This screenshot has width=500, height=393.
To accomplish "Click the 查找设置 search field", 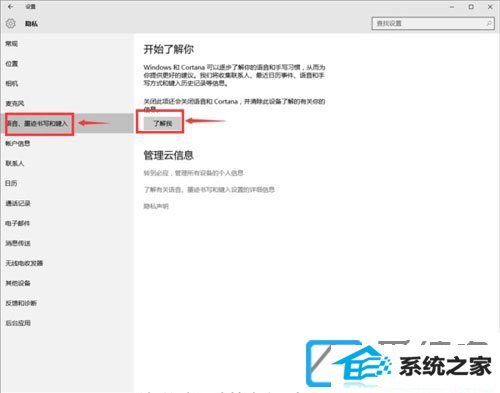I will pyautogui.click(x=433, y=23).
